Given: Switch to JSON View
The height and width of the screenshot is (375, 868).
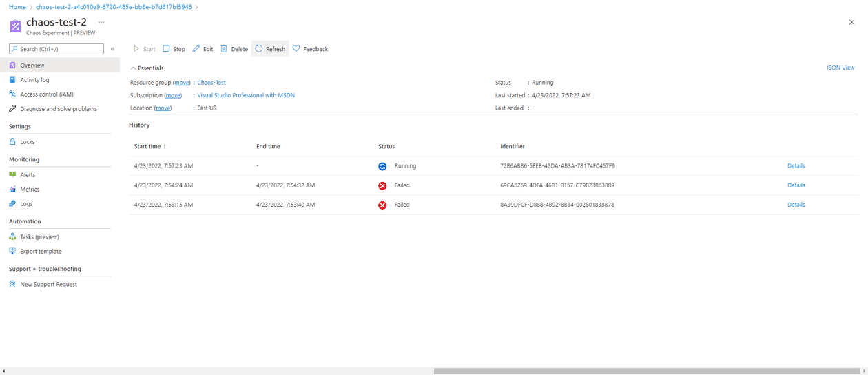Looking at the screenshot, I should pyautogui.click(x=840, y=68).
